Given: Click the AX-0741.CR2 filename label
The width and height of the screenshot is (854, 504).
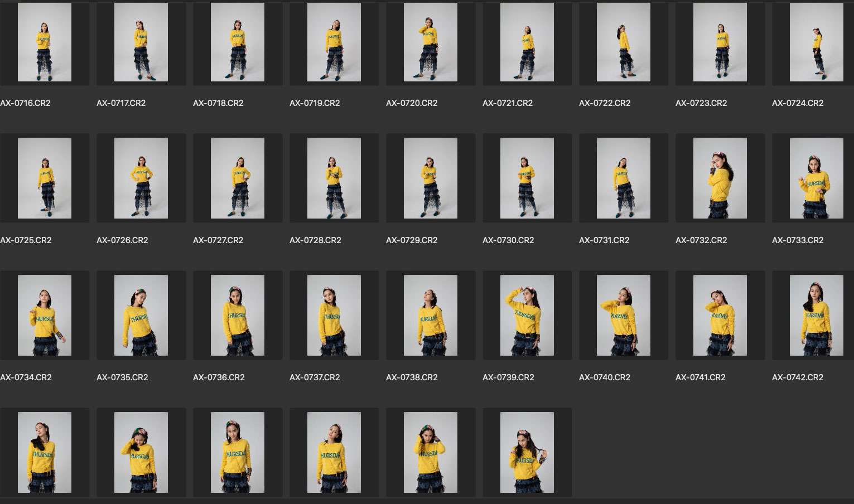Looking at the screenshot, I should point(701,377).
